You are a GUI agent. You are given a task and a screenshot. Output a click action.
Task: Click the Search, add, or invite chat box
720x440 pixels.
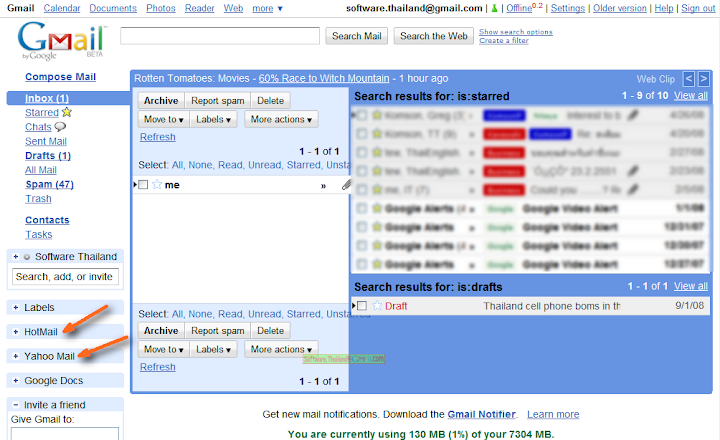pyautogui.click(x=65, y=276)
